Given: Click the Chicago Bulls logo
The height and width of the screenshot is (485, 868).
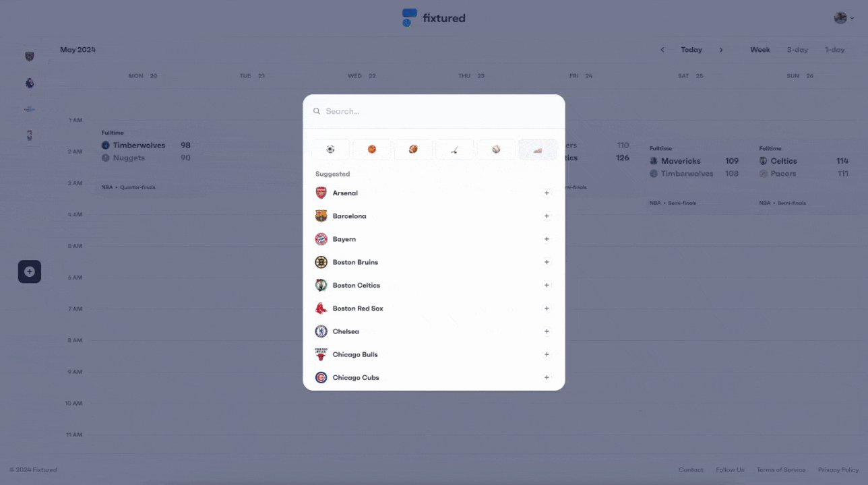Looking at the screenshot, I should [321, 354].
